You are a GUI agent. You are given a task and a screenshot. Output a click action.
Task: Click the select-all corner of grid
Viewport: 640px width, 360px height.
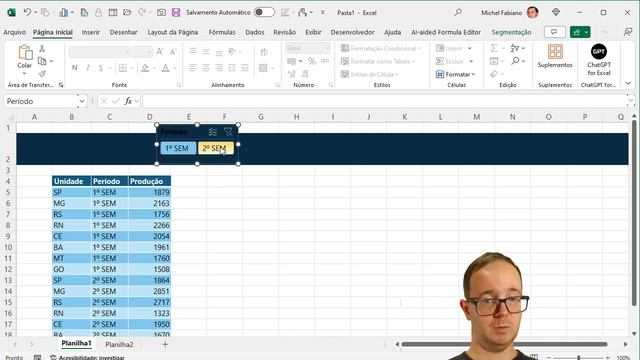pos(11,117)
